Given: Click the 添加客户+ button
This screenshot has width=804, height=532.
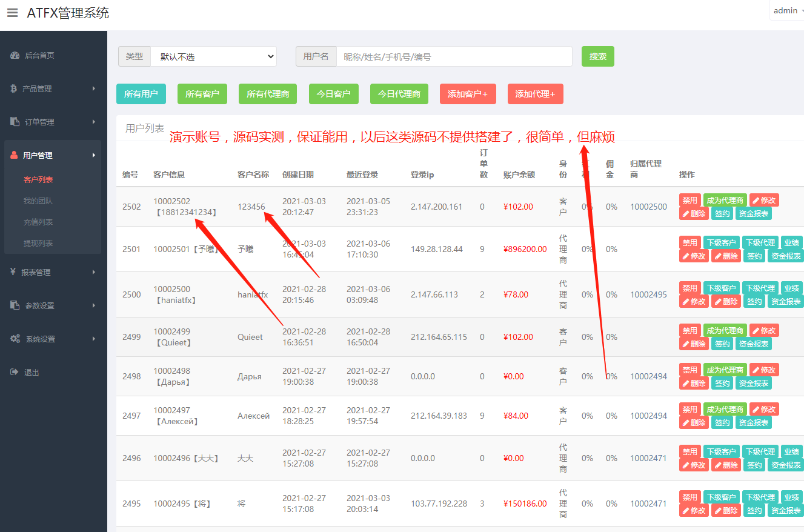Looking at the screenshot, I should [468, 94].
